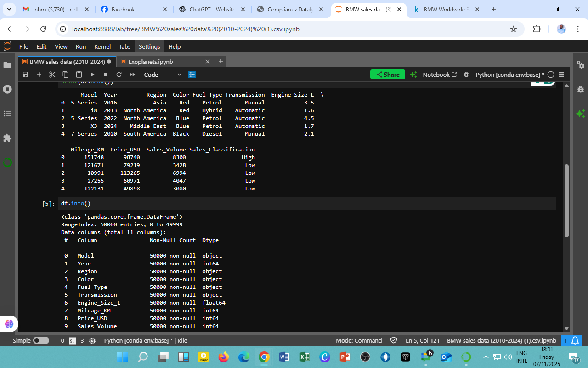Screen dimensions: 588x368
Task: Toggle the blue notebook tools button in toolbar
Action: [x=192, y=75]
